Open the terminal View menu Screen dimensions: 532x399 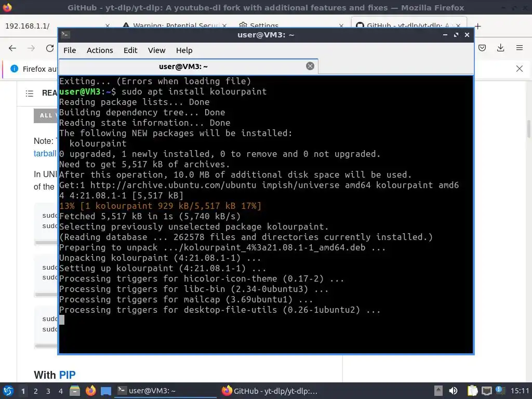(156, 50)
